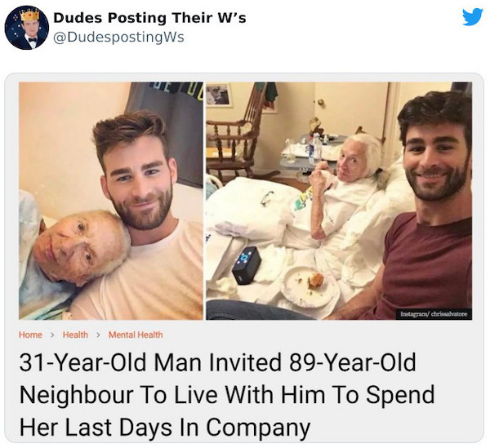This screenshot has height=448, width=490.
Task: Open the Dudes Posting Their W's profile avatar
Action: point(27,28)
